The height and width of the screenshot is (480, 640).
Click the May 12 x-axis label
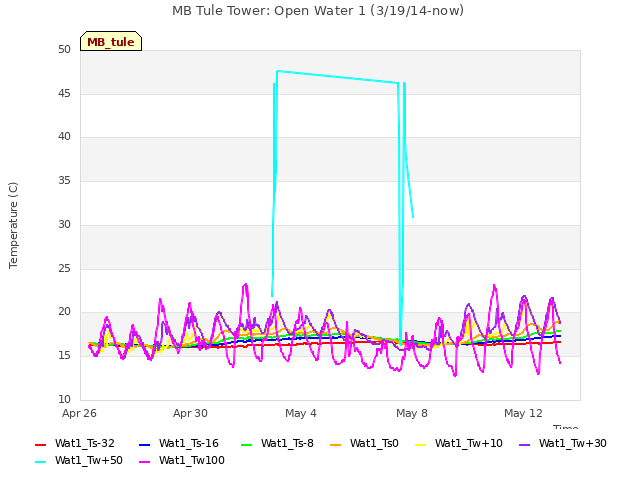tap(523, 413)
